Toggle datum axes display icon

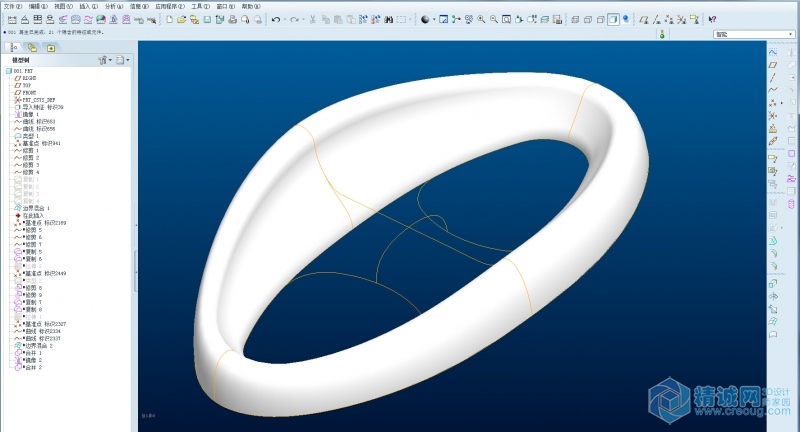click(657, 19)
